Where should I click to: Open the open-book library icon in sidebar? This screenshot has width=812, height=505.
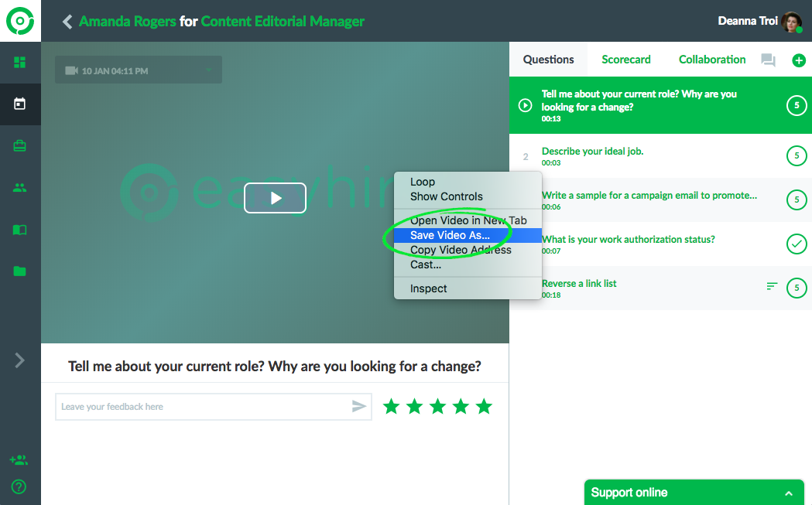19,230
